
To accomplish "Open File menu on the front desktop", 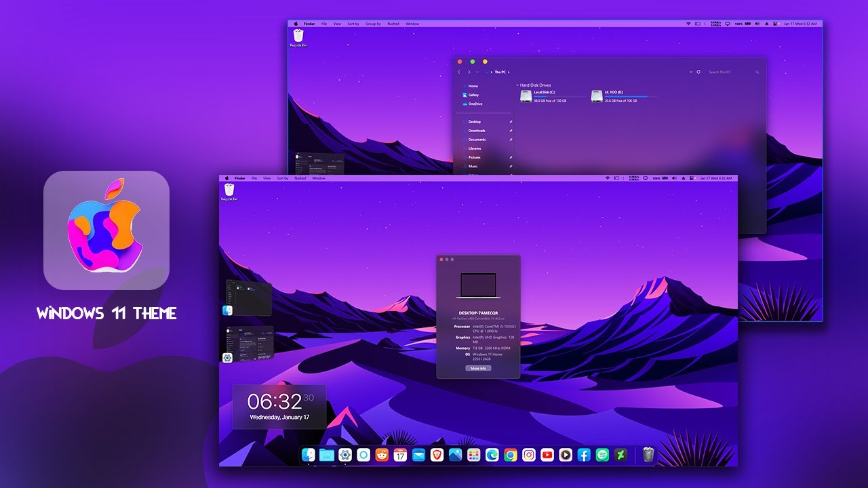I will (x=254, y=178).
